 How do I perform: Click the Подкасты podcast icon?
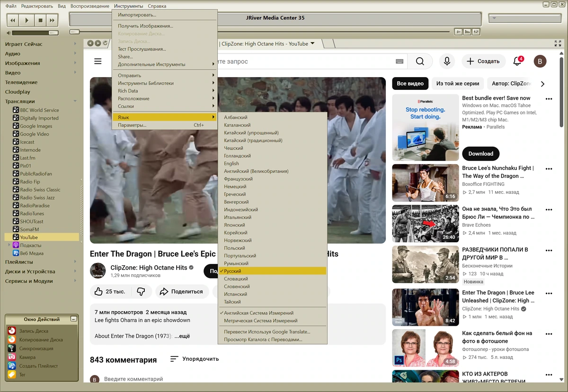coord(16,245)
